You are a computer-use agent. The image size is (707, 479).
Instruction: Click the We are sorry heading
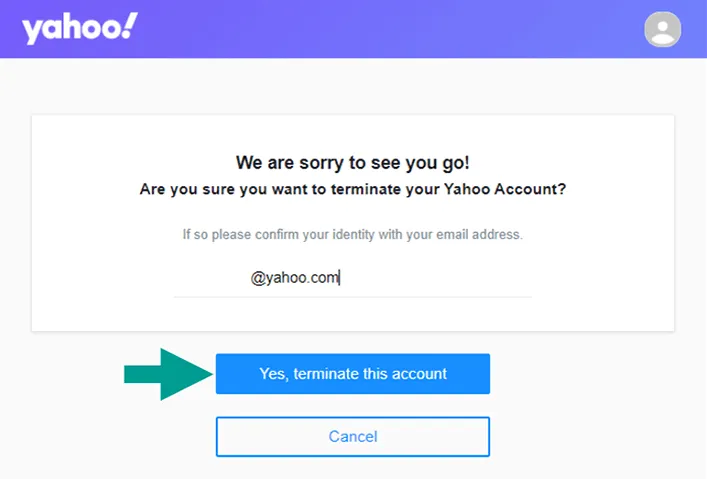353,163
